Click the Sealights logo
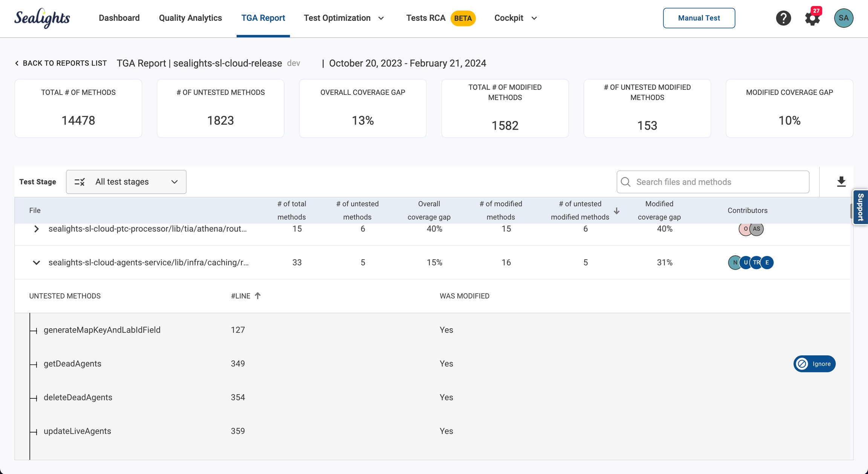 click(x=42, y=18)
